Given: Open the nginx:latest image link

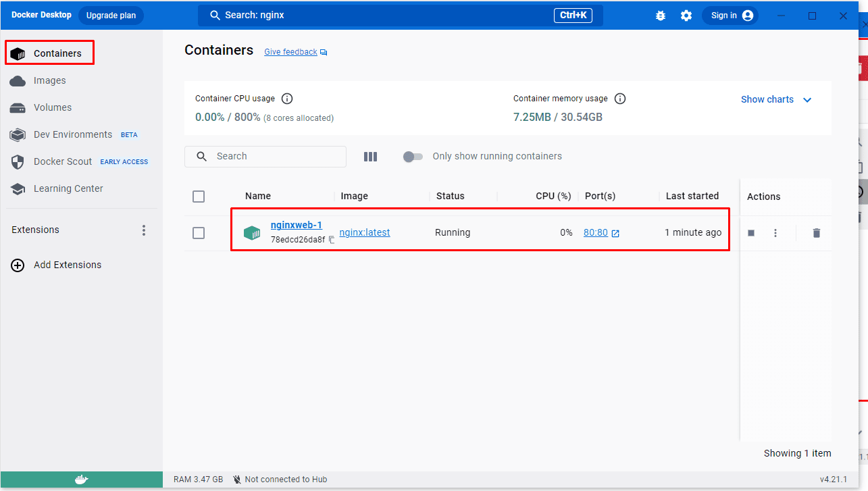Looking at the screenshot, I should (365, 232).
